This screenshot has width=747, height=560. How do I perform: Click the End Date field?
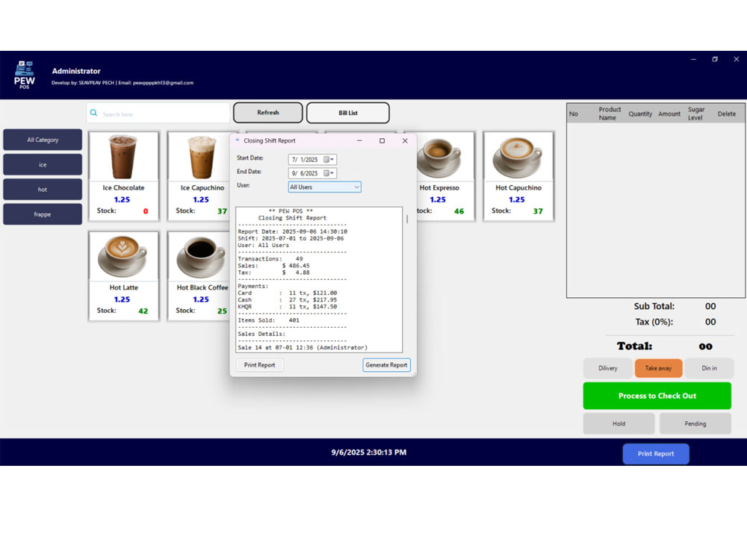[x=312, y=173]
